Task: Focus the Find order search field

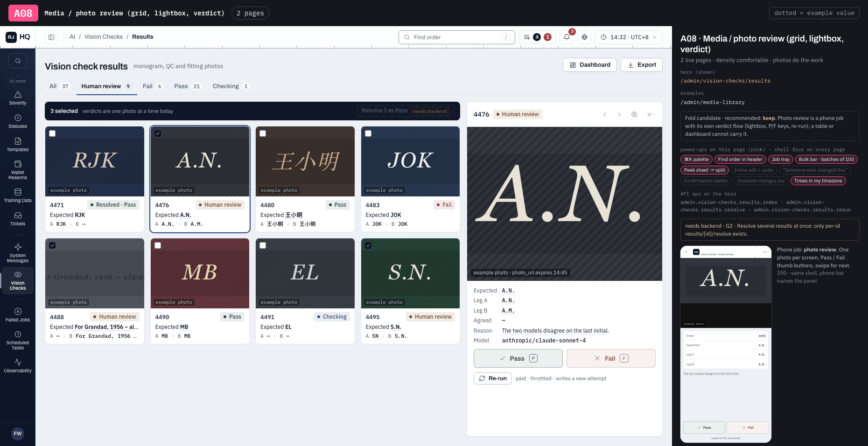Action: tap(457, 37)
